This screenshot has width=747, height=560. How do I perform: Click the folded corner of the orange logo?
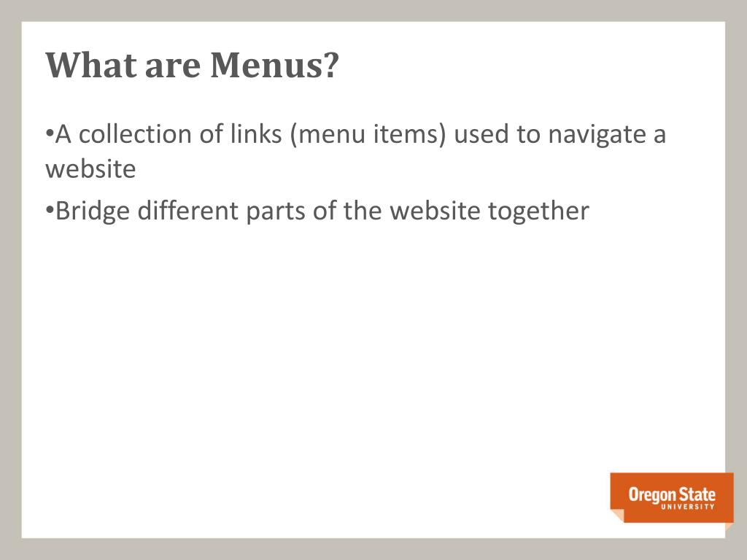tap(617, 516)
